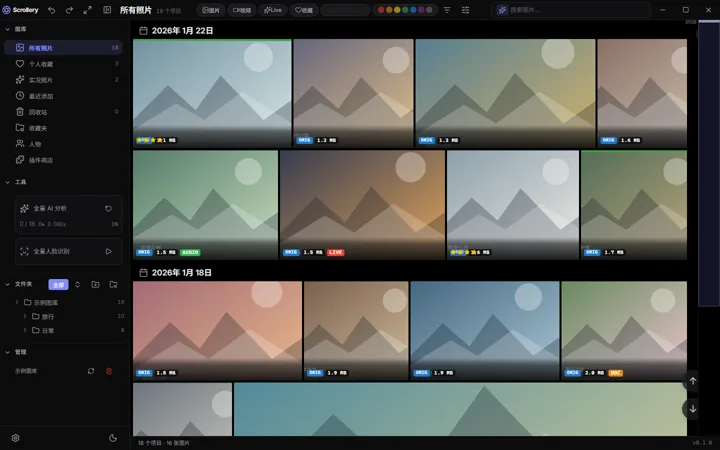The width and height of the screenshot is (720, 450).
Task: Click the calendar icon beside 2026年1月18日
Action: [x=143, y=273]
